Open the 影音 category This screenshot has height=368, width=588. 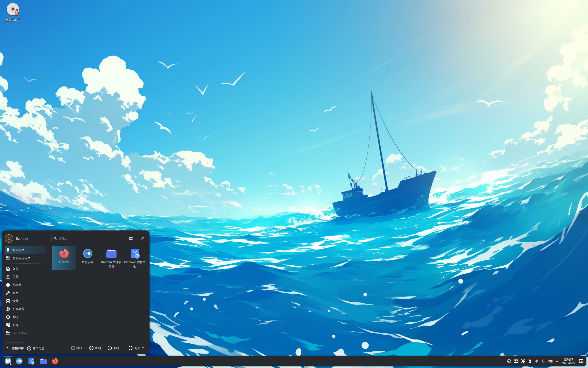(25, 325)
